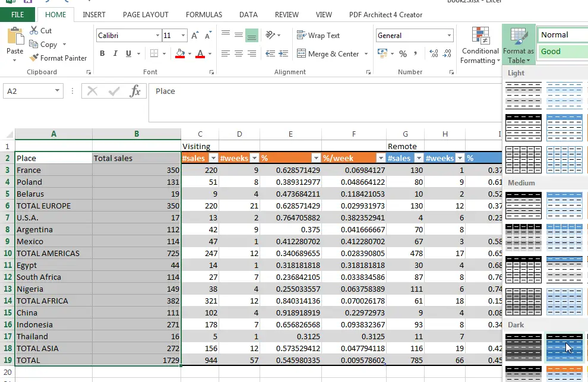This screenshot has width=588, height=382.
Task: Switch to the Formulas ribbon tab
Action: (204, 14)
